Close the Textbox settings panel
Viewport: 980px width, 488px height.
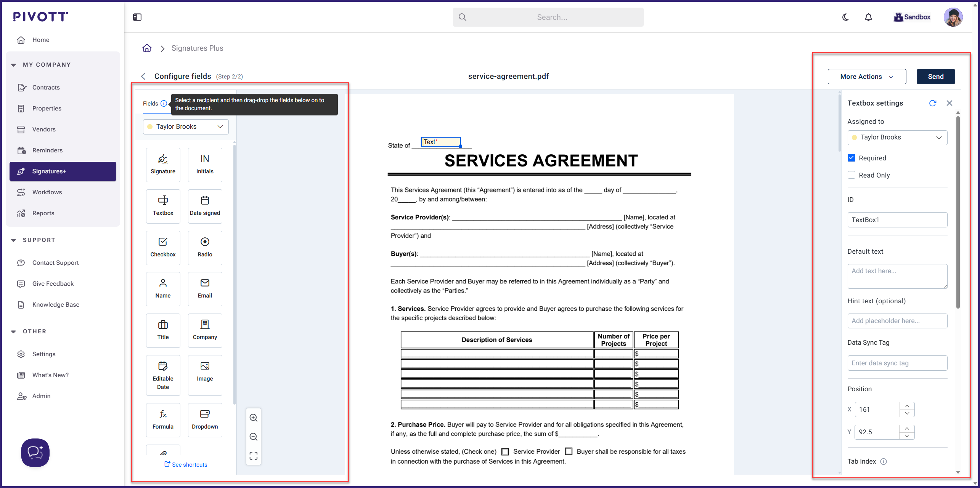pos(949,103)
